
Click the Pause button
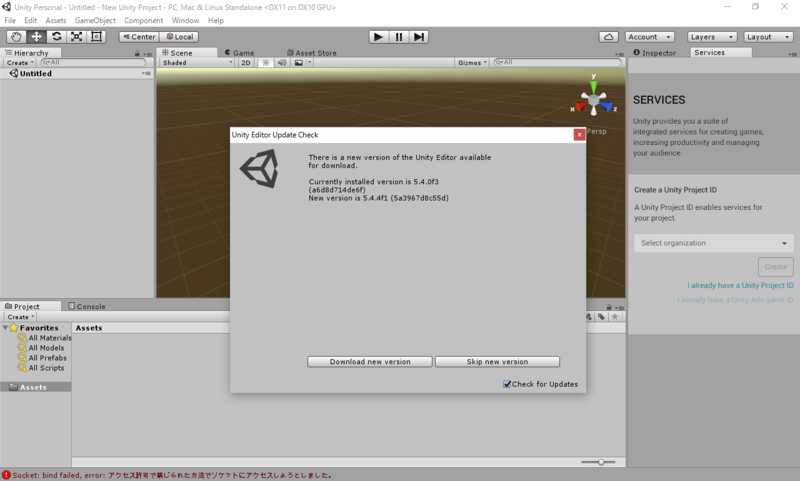[398, 37]
